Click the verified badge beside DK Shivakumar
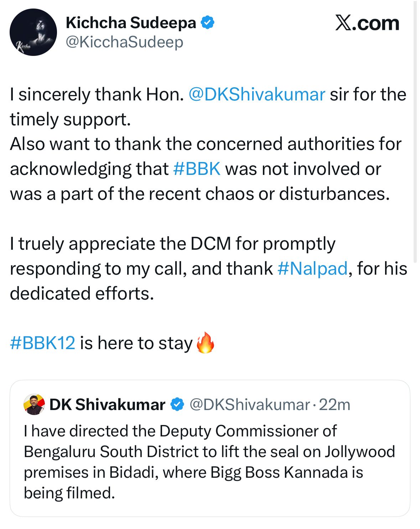Viewport: 420px width, 529px height. [x=177, y=405]
